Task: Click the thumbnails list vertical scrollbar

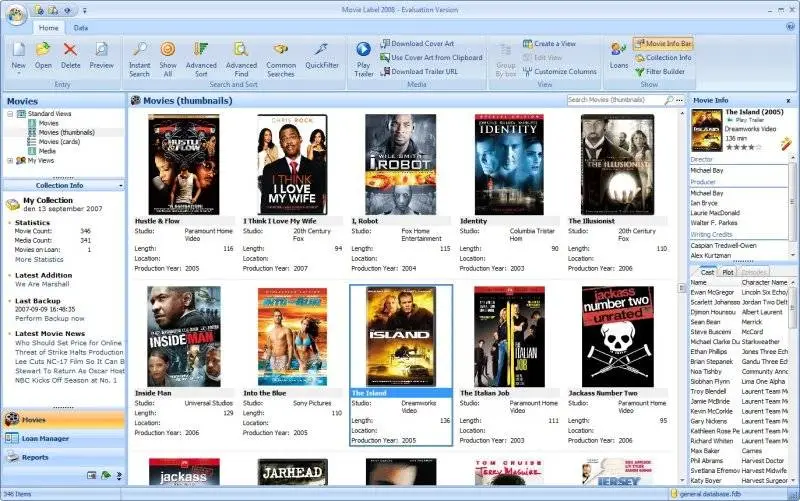Action: pos(682,288)
